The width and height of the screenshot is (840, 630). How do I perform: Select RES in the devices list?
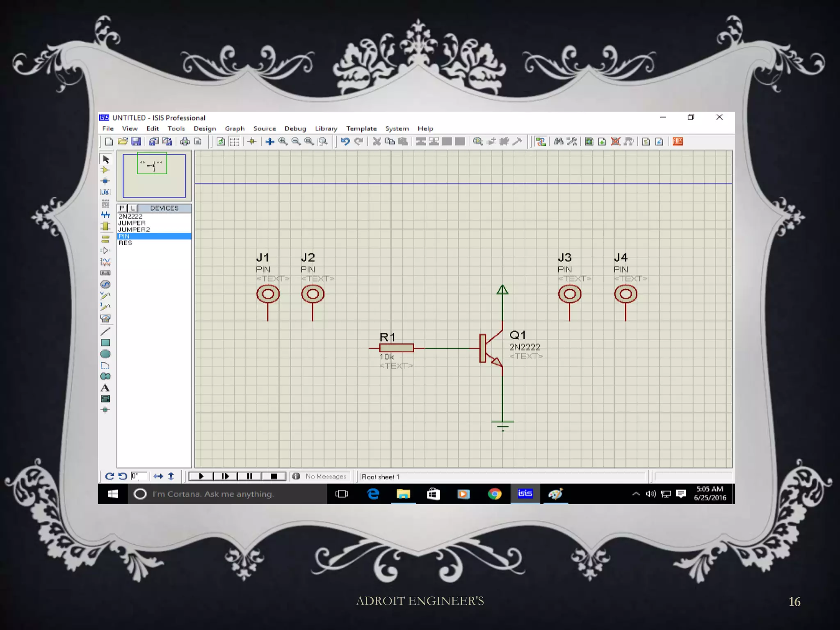click(126, 243)
